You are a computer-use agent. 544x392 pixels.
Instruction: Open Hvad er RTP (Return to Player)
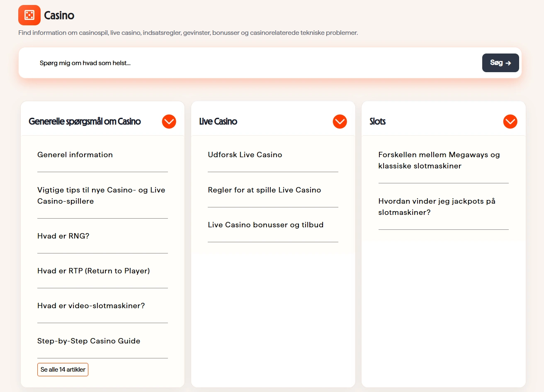pos(94,271)
